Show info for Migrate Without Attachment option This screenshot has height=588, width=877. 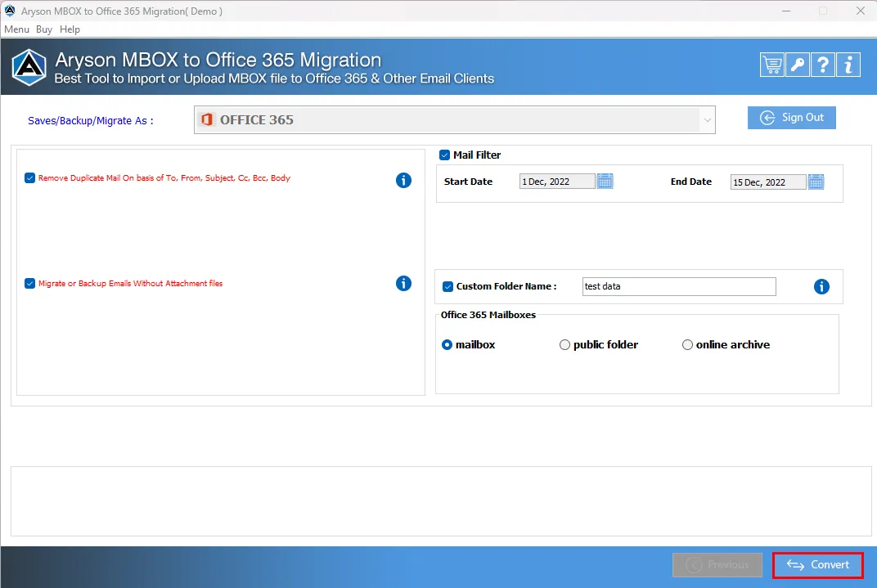(x=403, y=284)
